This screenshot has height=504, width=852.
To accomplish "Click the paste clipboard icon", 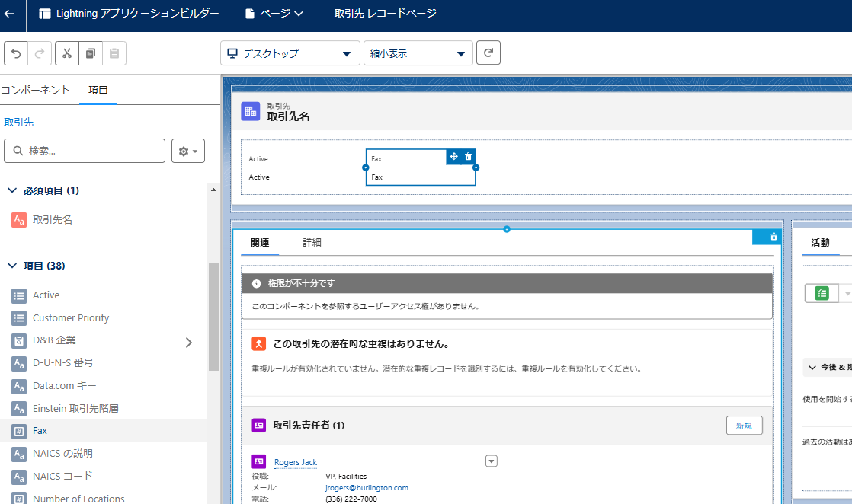I will [114, 53].
